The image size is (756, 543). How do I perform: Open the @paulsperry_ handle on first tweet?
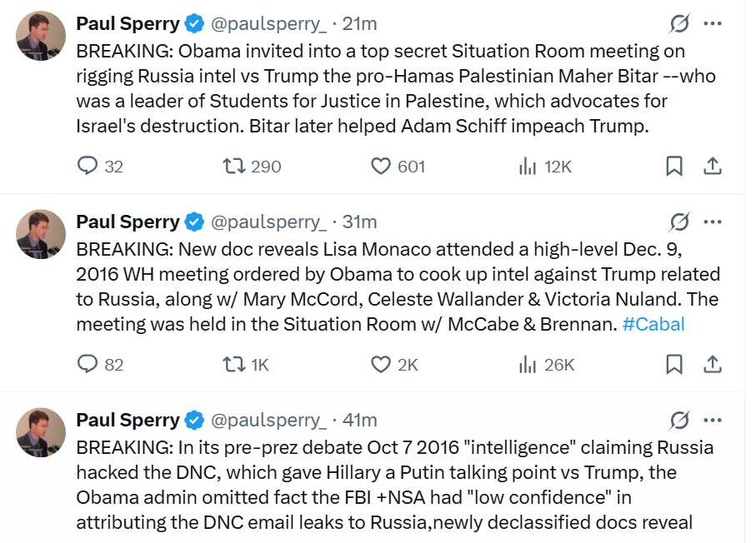(x=268, y=23)
